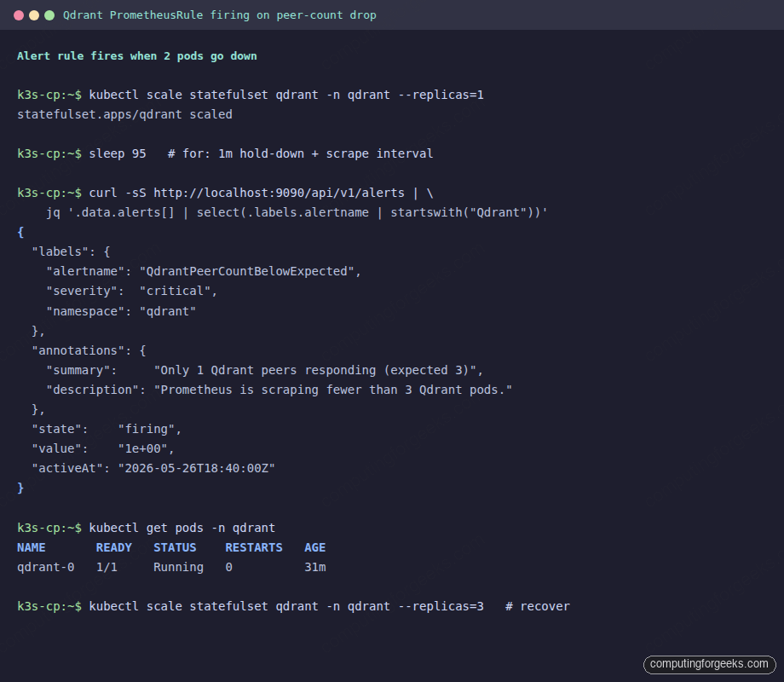Click the green maximize window dot
Screen dimensions: 784x682
(x=49, y=15)
